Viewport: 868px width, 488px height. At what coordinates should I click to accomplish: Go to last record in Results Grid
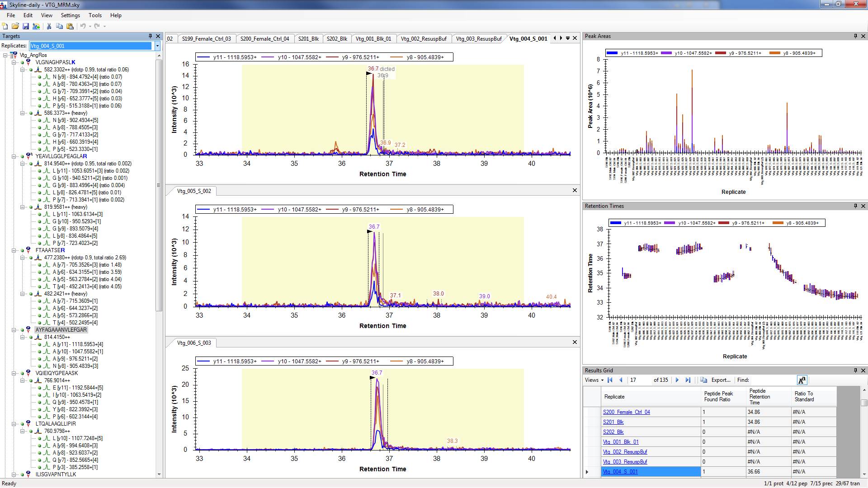coord(688,380)
